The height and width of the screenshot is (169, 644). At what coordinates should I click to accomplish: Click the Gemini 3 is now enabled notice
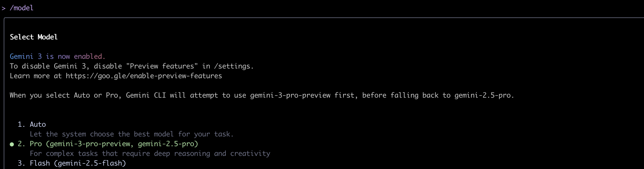[x=58, y=57]
